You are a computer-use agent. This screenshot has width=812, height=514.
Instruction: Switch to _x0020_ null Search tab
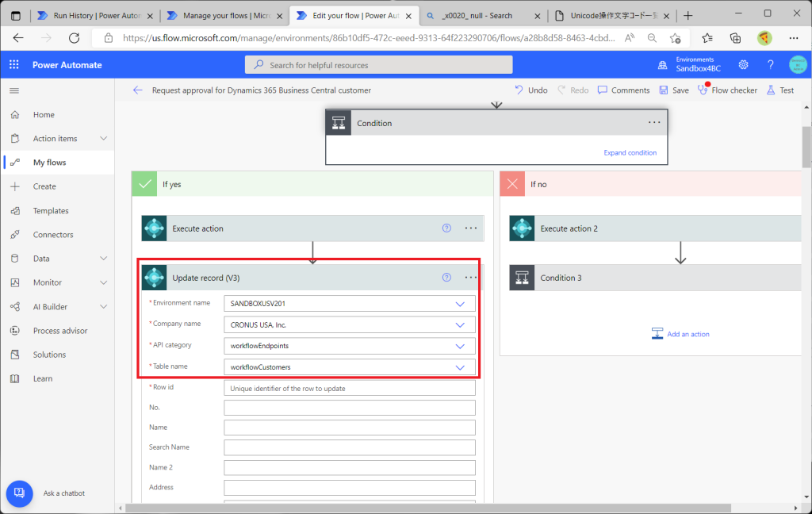pyautogui.click(x=484, y=16)
